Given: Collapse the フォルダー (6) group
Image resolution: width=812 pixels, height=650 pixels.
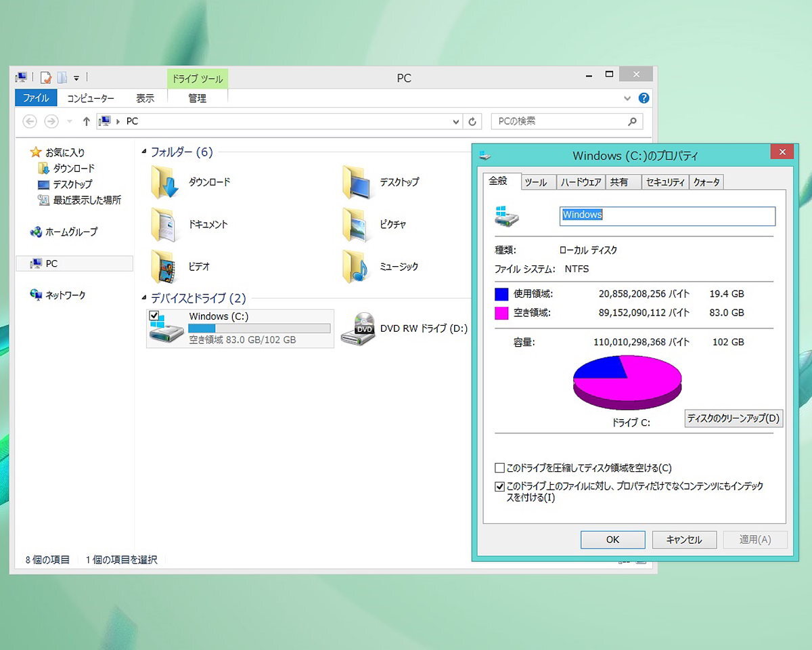Looking at the screenshot, I should pyautogui.click(x=143, y=152).
